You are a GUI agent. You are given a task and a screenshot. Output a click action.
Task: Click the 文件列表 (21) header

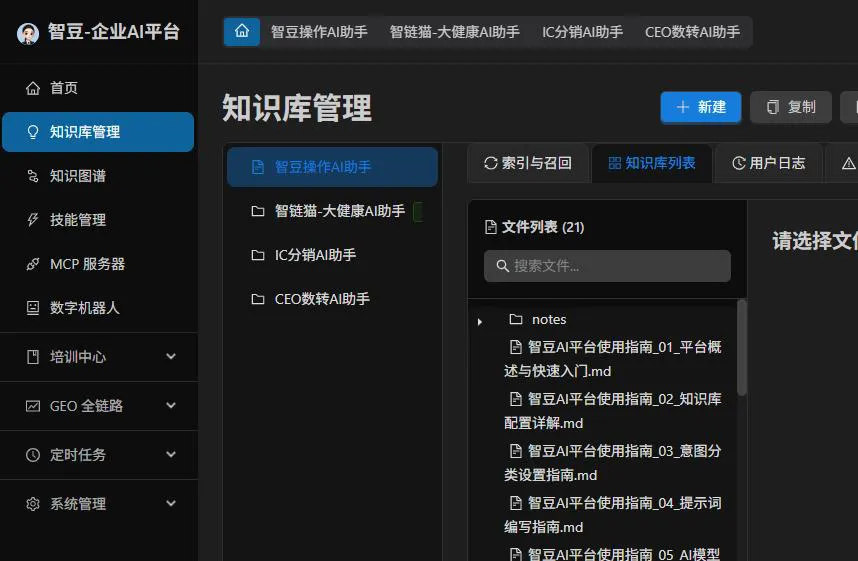click(x=535, y=227)
